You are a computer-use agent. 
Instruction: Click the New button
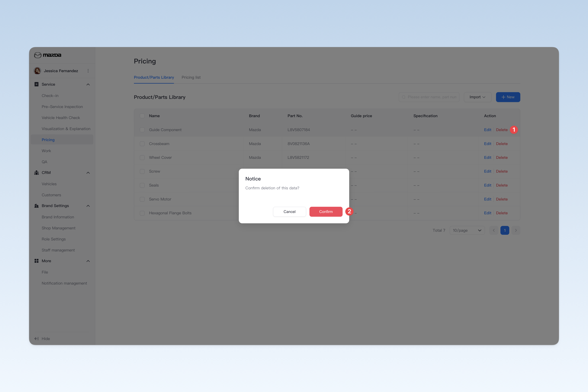point(508,97)
